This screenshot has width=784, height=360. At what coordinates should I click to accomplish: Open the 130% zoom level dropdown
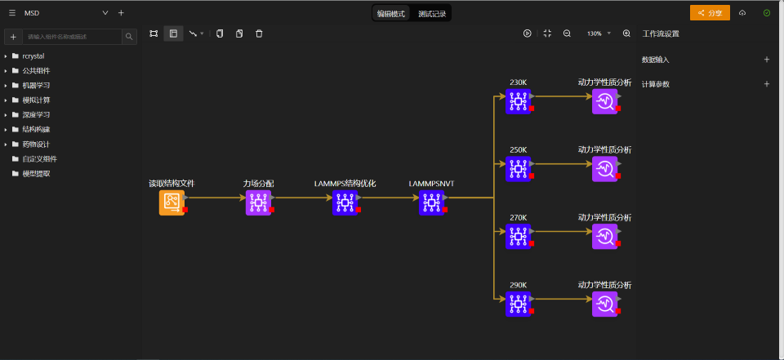pos(599,34)
